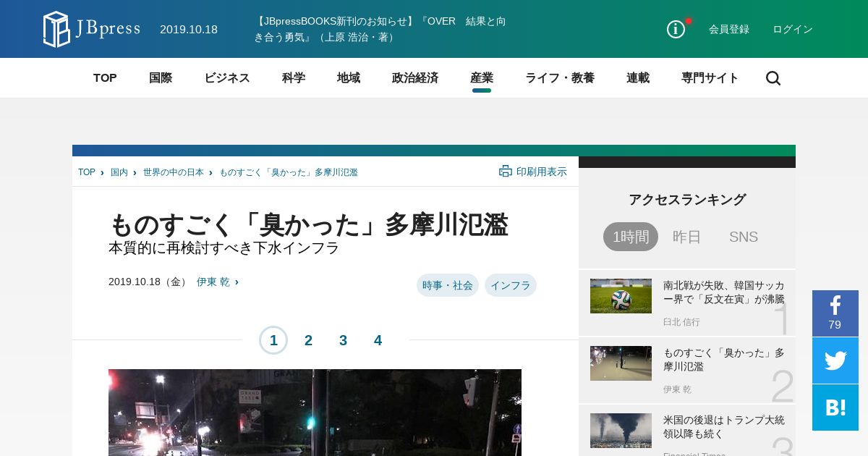Open ranked article 米国の後退はトランプ大統領以降も続く
Viewport: 868px width, 456px height.
724,427
